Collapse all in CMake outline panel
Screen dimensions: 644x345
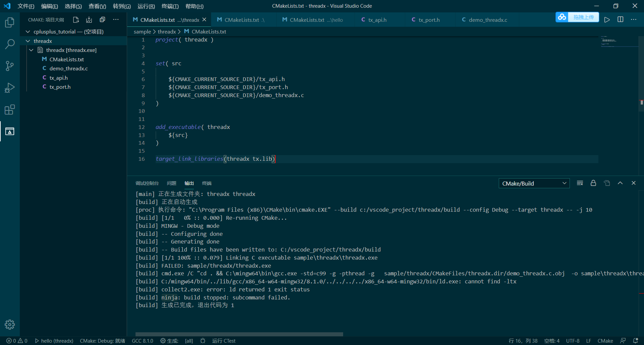point(102,20)
